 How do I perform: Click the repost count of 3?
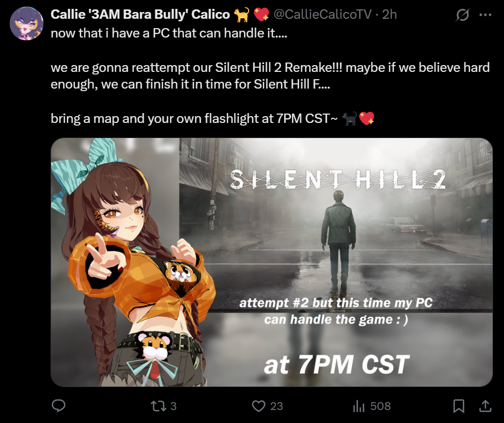pyautogui.click(x=173, y=406)
